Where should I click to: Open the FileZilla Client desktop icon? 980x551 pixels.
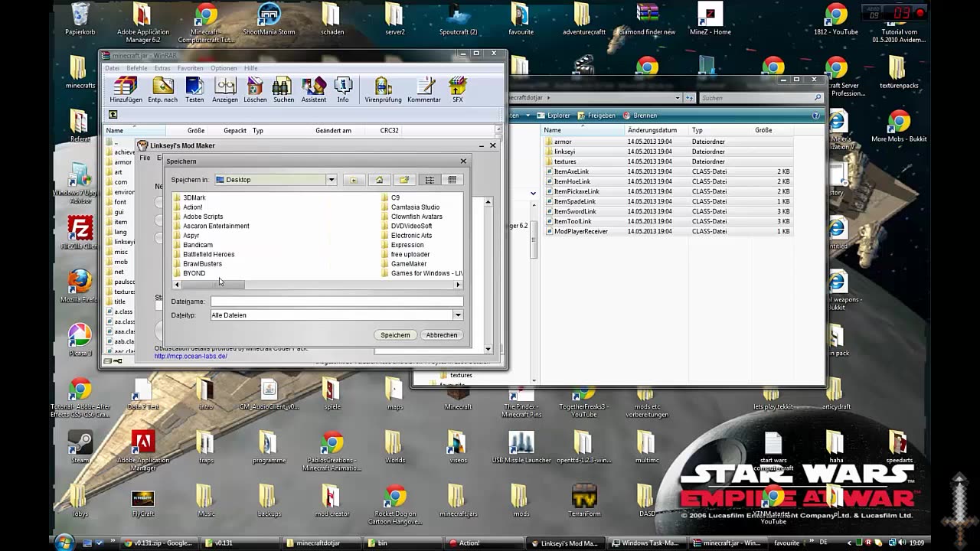[x=80, y=233]
